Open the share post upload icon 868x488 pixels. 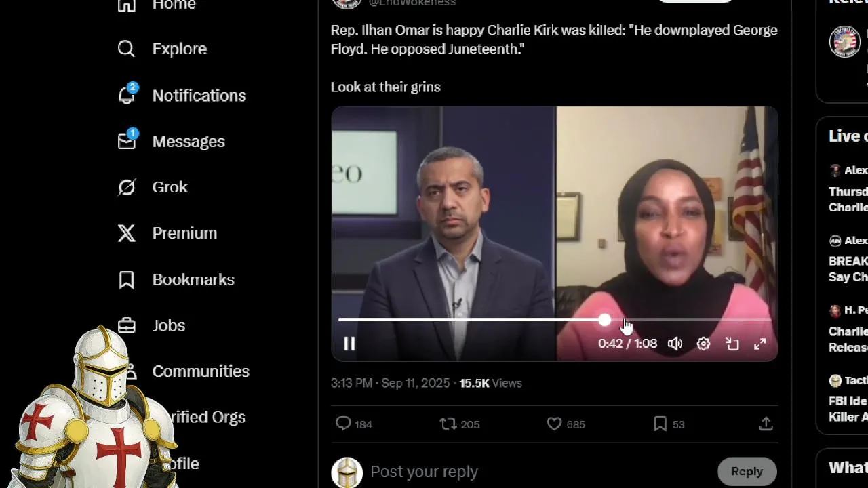[x=766, y=424]
